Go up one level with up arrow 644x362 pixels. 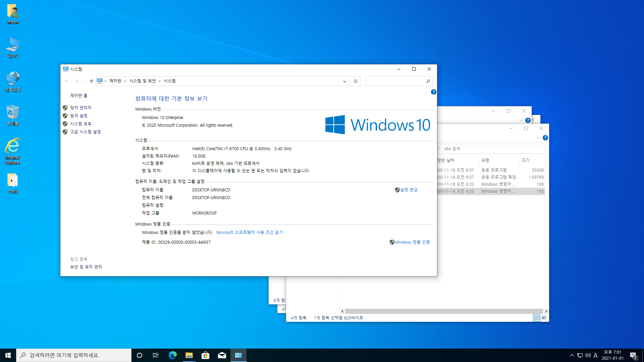91,81
